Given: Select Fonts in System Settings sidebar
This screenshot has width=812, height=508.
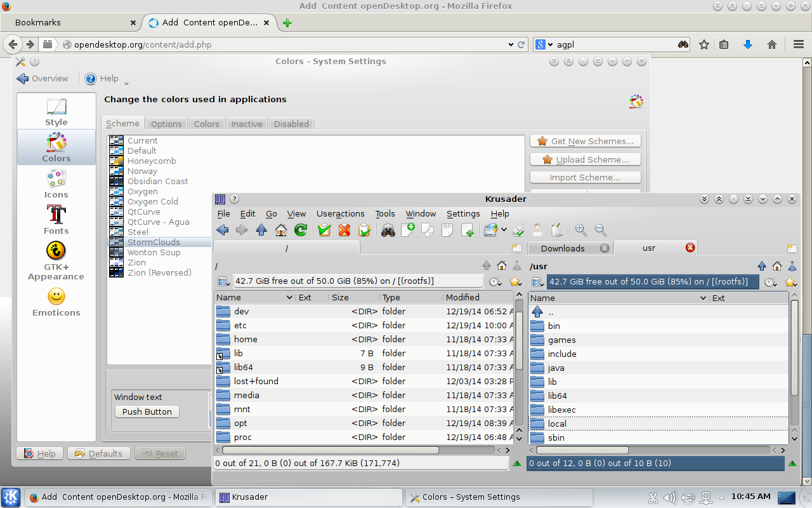Looking at the screenshot, I should tap(56, 220).
